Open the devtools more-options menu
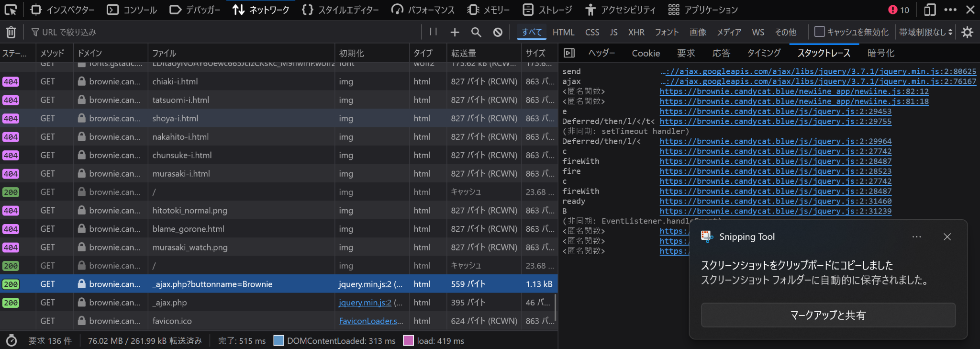 point(950,10)
